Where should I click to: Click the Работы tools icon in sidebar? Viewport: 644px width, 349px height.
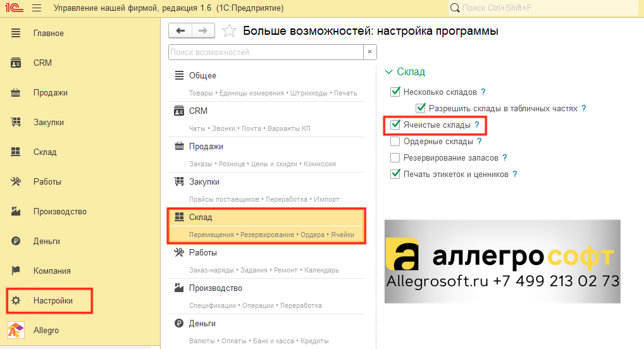(x=16, y=181)
